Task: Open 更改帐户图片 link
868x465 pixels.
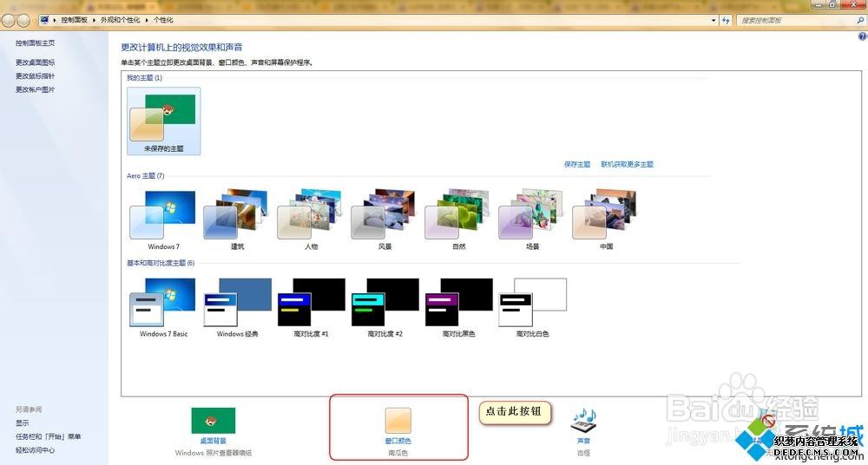Action: point(35,89)
